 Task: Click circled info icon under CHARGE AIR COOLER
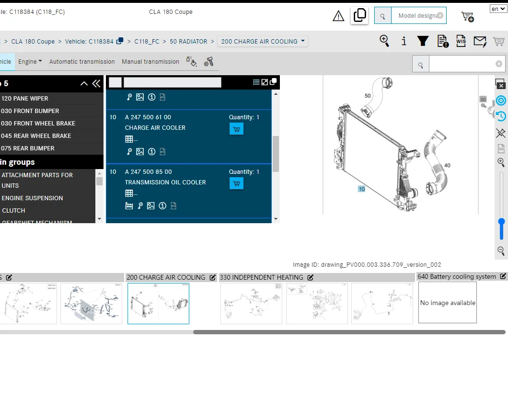coord(151,151)
